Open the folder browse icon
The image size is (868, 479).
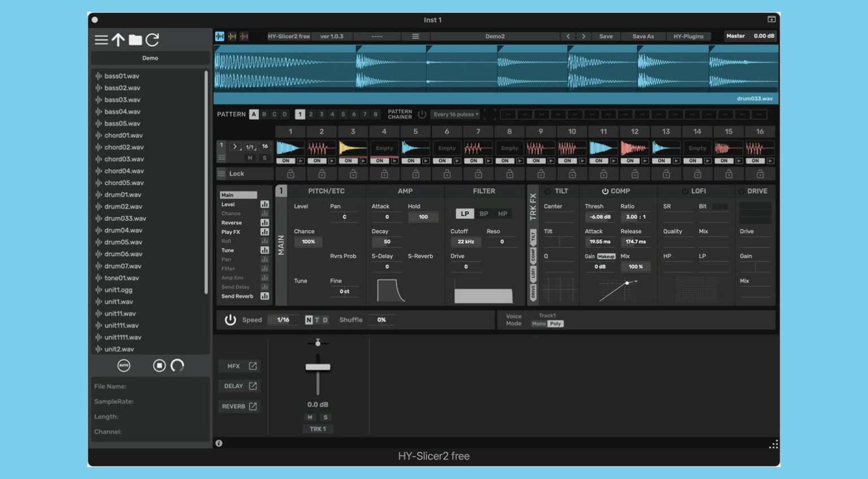(x=135, y=40)
